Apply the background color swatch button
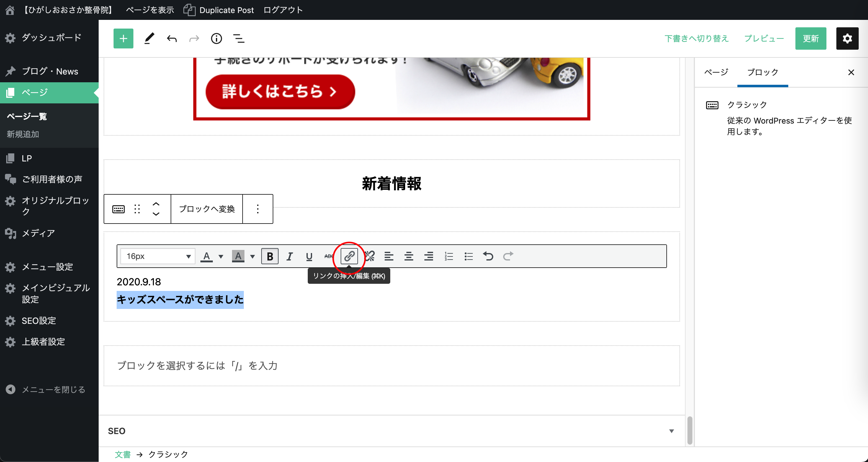Viewport: 868px width, 462px height. [238, 256]
